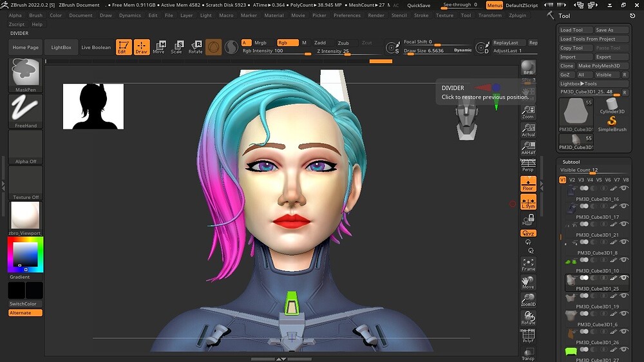Click the Move canvas hand icon in right shelf
This screenshot has height=362, width=644.
528,282
